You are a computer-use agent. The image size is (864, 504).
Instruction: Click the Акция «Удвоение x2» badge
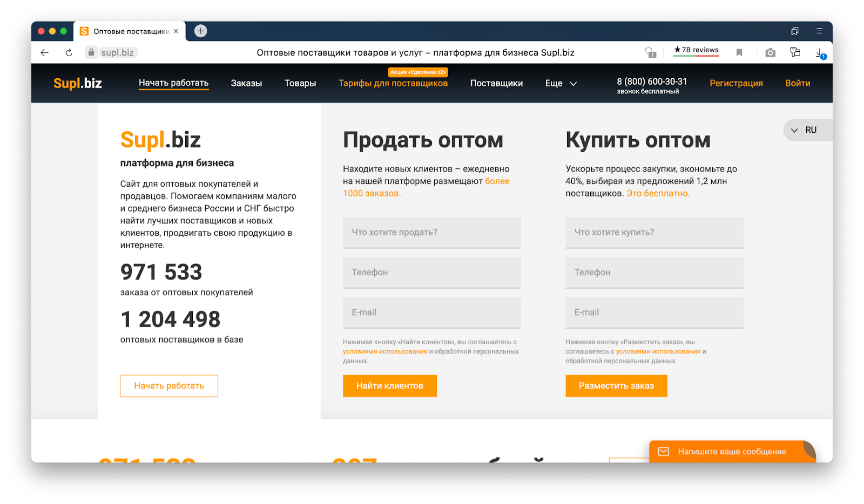click(x=418, y=72)
